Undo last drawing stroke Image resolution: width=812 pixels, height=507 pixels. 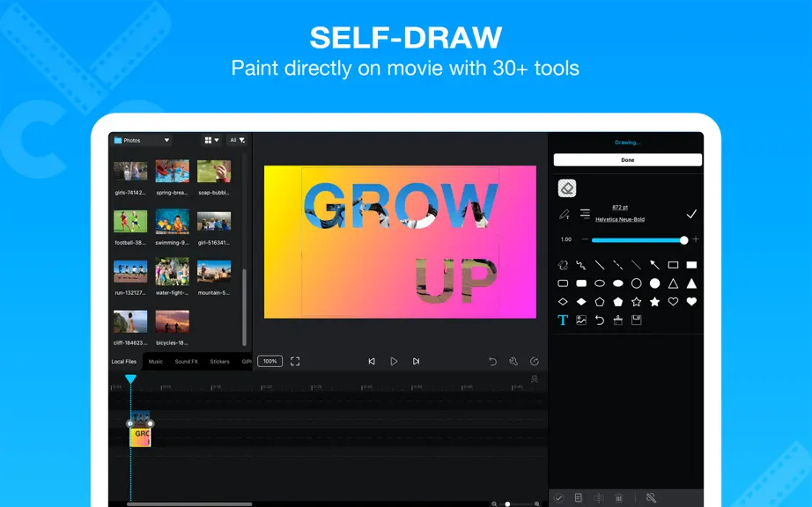600,320
